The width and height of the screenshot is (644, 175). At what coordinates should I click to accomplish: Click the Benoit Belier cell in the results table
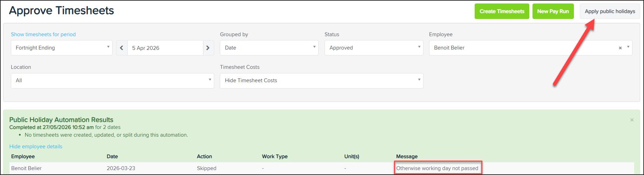[26, 168]
